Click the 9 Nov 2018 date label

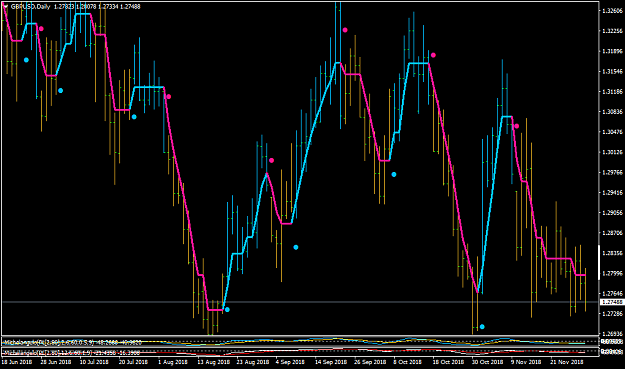pyautogui.click(x=526, y=362)
